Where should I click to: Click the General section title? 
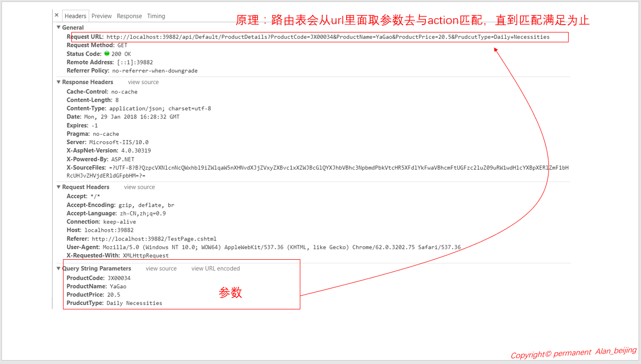73,28
